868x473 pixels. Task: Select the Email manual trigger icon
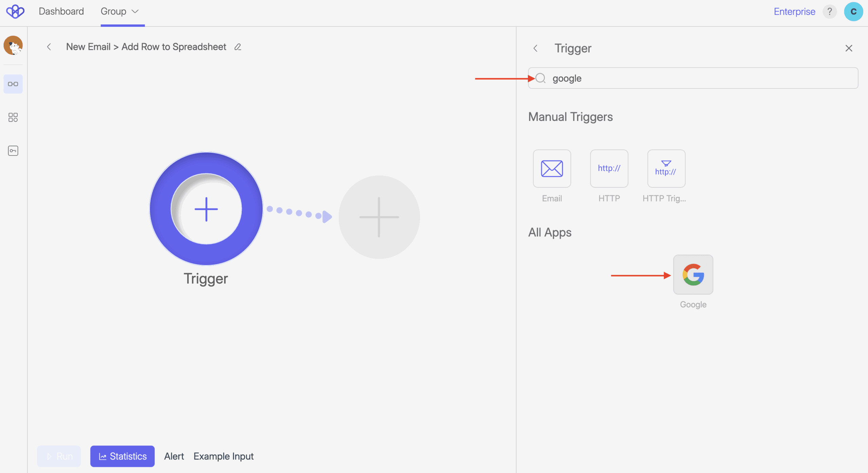pyautogui.click(x=552, y=168)
